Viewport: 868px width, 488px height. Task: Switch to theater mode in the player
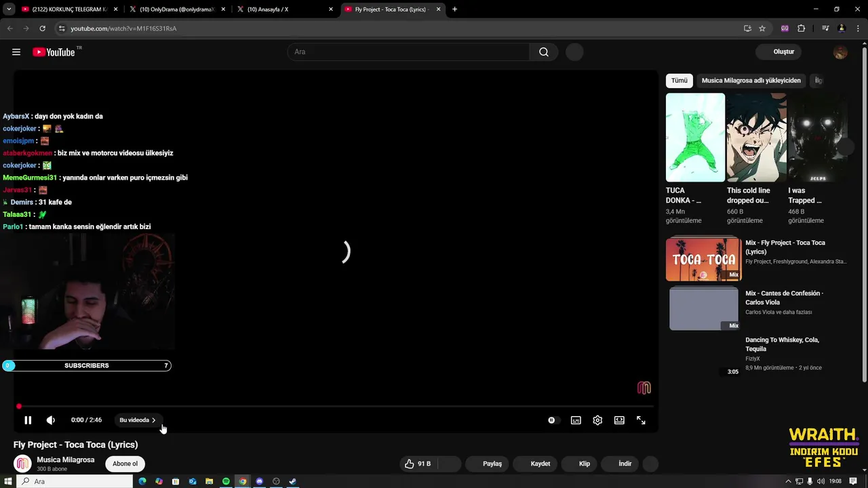click(619, 420)
